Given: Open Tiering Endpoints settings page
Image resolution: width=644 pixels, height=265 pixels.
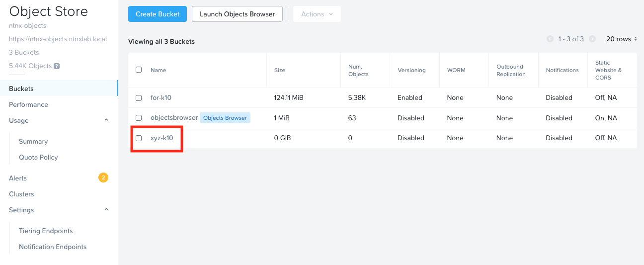Looking at the screenshot, I should point(46,231).
